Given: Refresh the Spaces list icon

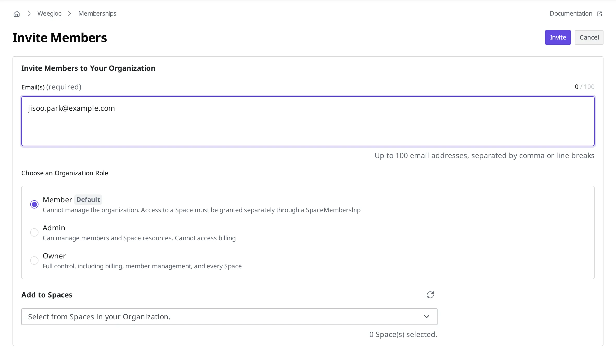Looking at the screenshot, I should click(430, 295).
